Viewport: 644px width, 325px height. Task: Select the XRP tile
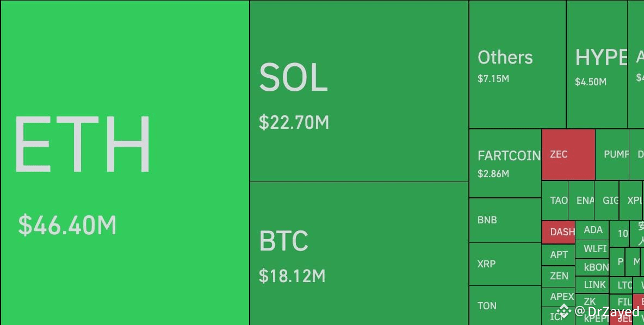[505, 264]
